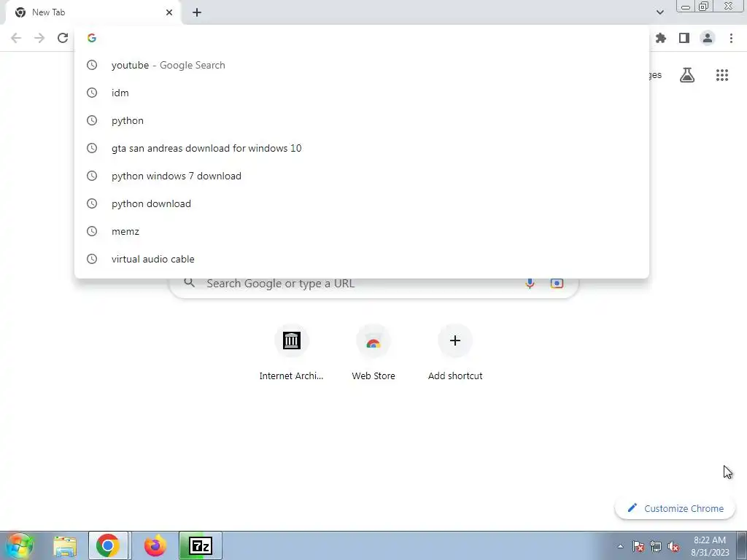Open a new tab with the plus button
Image resolution: width=747 pixels, height=560 pixels.
197,12
